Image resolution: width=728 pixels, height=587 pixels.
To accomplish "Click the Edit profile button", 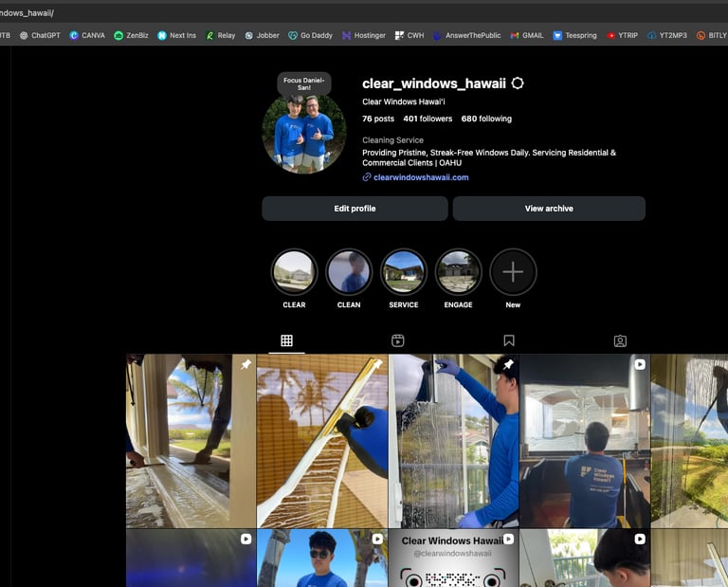I will pyautogui.click(x=355, y=209).
